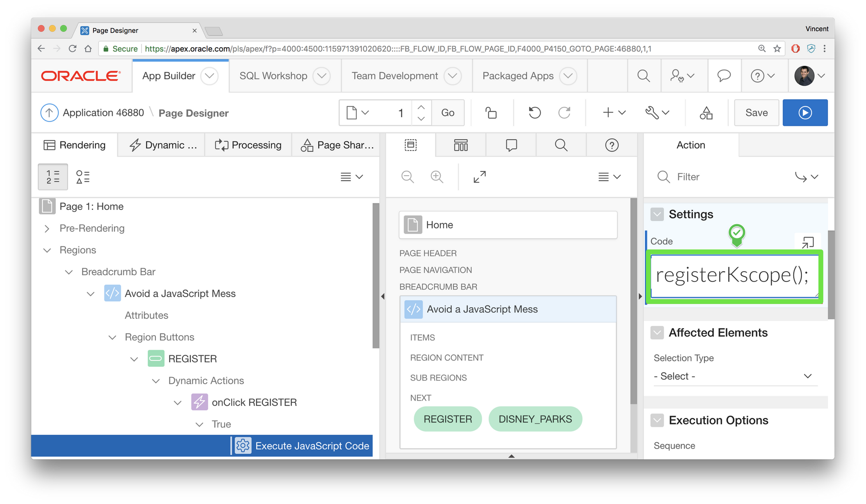Click the layout zoom in magnifier
This screenshot has height=504, width=866.
tap(436, 177)
